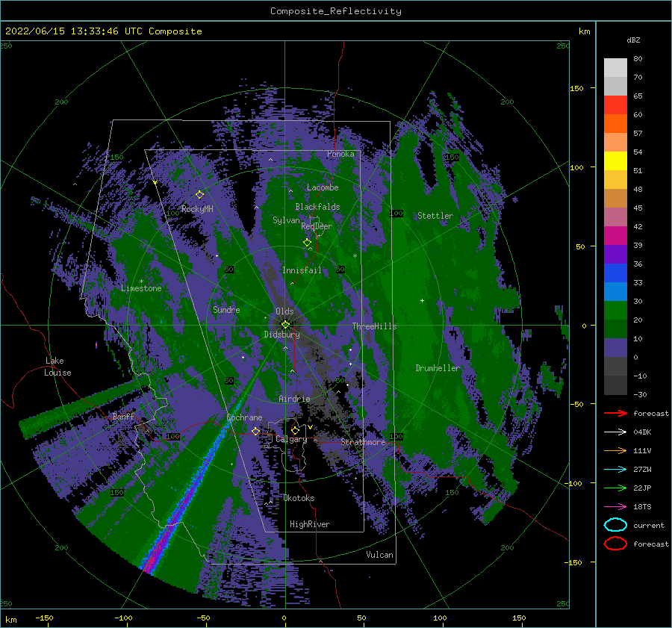Click the ThreeHills city label
This screenshot has width=672, height=628.
click(x=375, y=326)
